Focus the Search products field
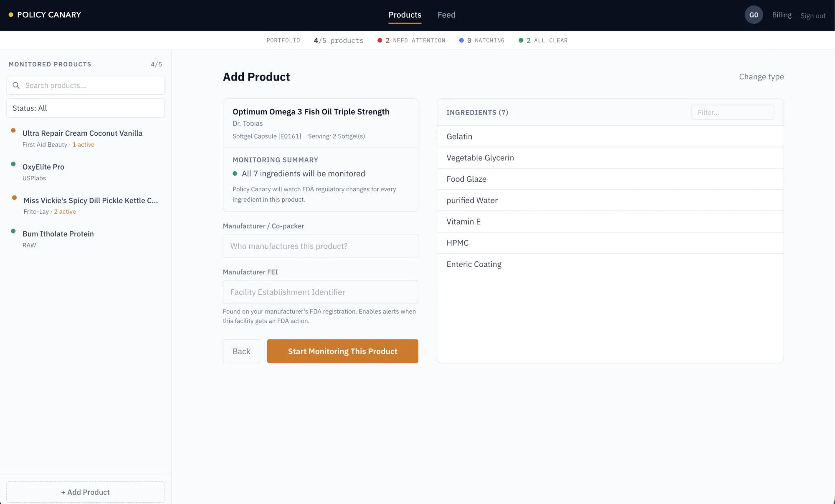 (85, 86)
